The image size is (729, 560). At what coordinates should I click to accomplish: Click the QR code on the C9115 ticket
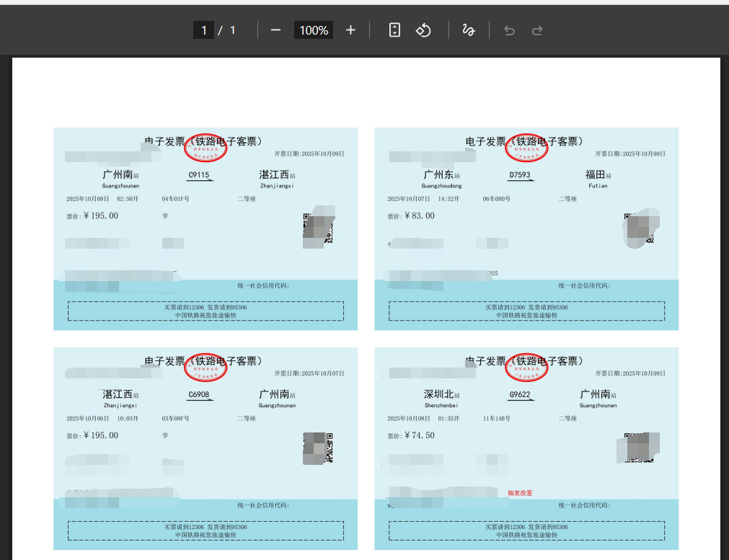(319, 230)
